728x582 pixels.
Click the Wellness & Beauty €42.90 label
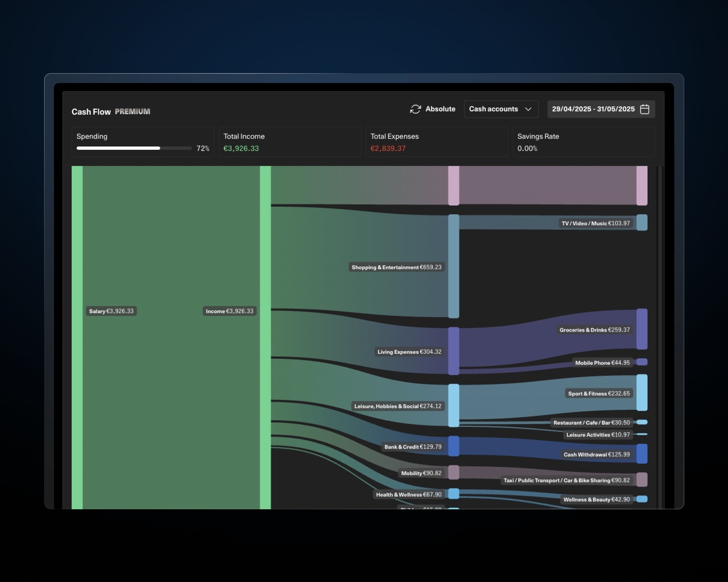(x=597, y=500)
